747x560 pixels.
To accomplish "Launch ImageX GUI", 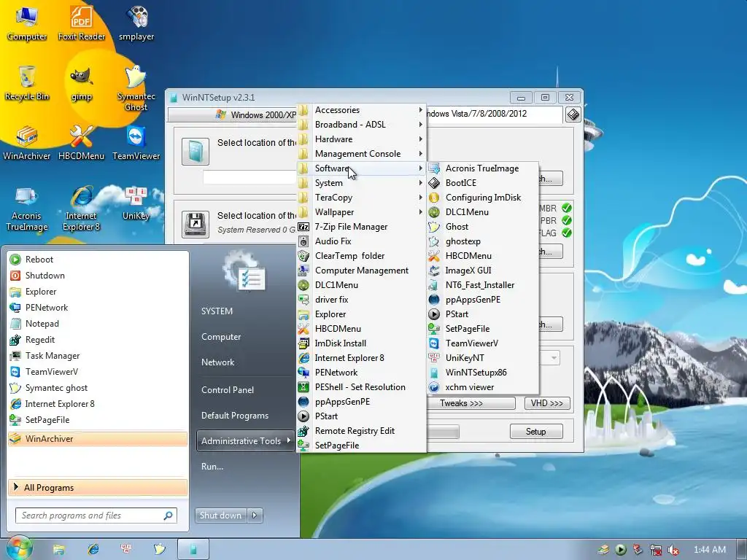I will click(x=482, y=271).
